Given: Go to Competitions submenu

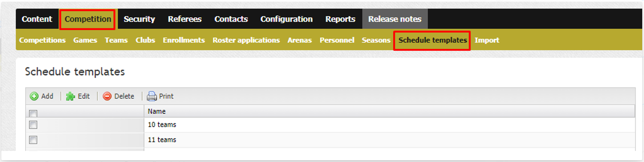Looking at the screenshot, I should click(x=43, y=40).
